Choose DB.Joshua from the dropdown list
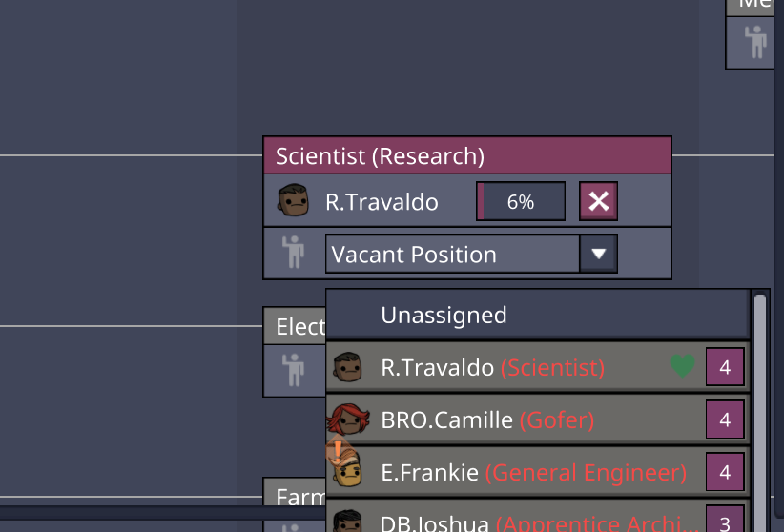 click(x=515, y=522)
